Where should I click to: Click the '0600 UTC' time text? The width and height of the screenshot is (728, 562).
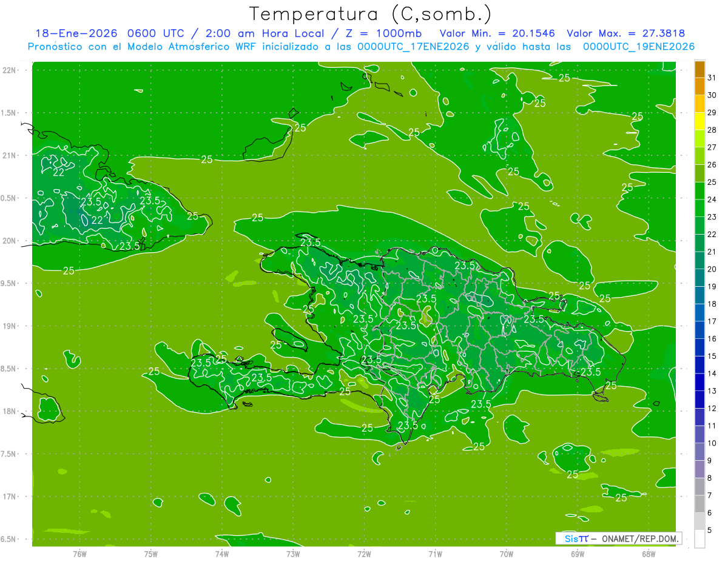tap(157, 33)
